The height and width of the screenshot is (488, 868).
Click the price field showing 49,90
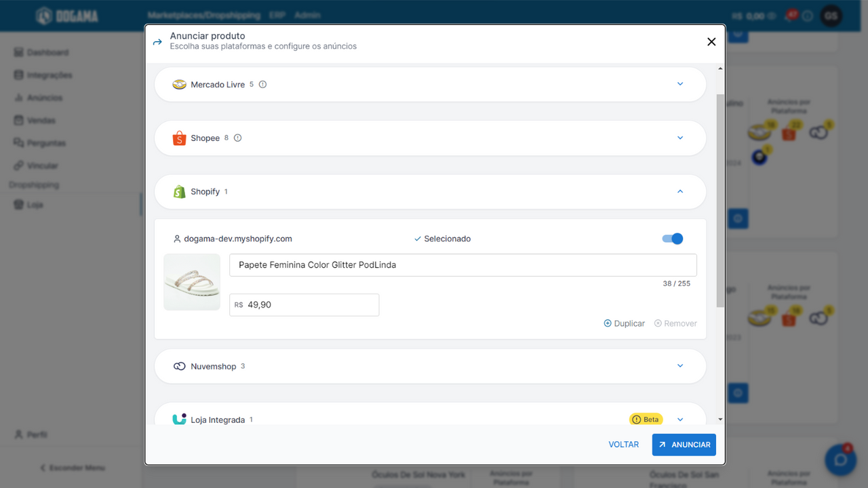pyautogui.click(x=304, y=305)
